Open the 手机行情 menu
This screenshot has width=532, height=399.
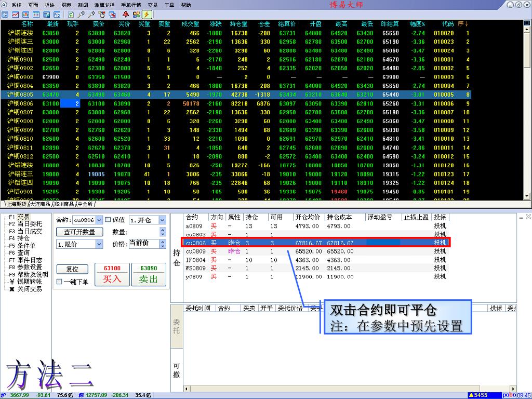point(131,5)
